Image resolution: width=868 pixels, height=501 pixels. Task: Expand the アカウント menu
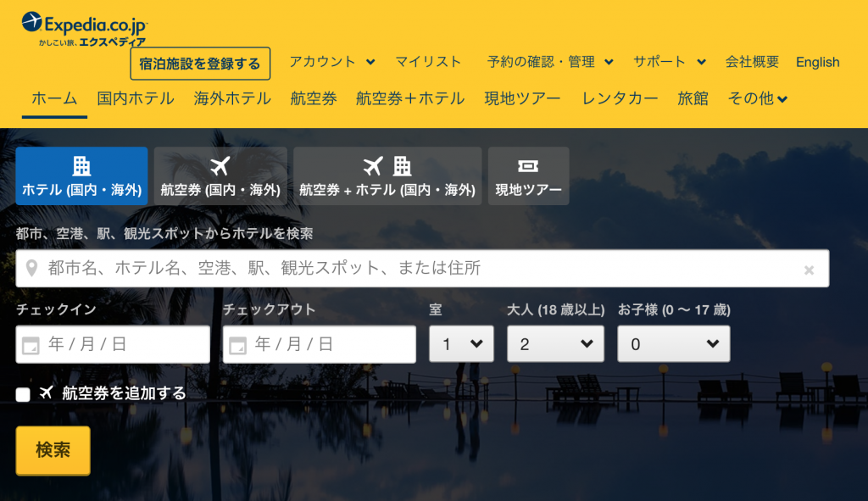331,62
